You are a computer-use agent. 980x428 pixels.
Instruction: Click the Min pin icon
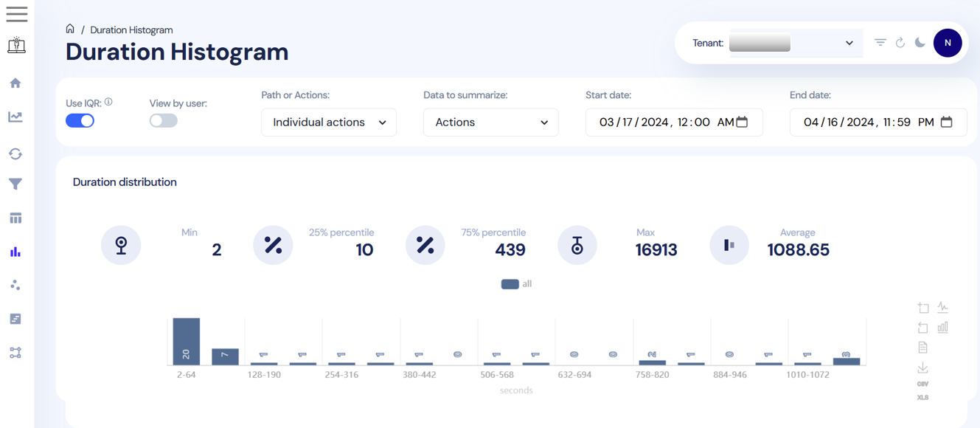click(x=121, y=245)
